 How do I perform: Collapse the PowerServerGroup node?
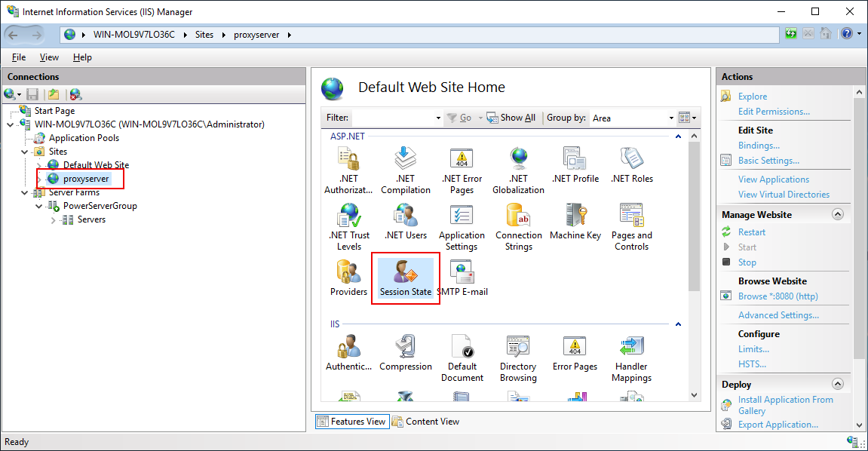point(39,207)
